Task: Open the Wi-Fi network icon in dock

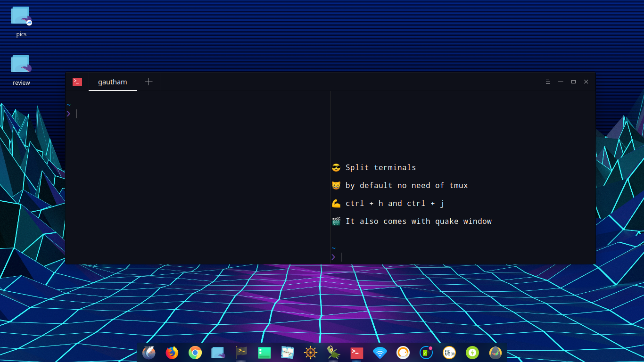Action: point(380,353)
